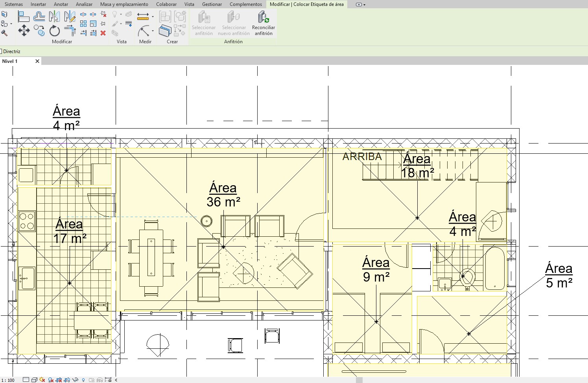Toggle shadows in the view control bar
The image size is (588, 383).
coord(51,380)
